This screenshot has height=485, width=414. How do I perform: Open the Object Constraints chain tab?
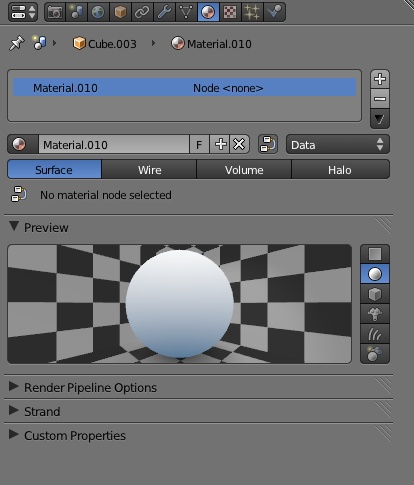pyautogui.click(x=142, y=12)
